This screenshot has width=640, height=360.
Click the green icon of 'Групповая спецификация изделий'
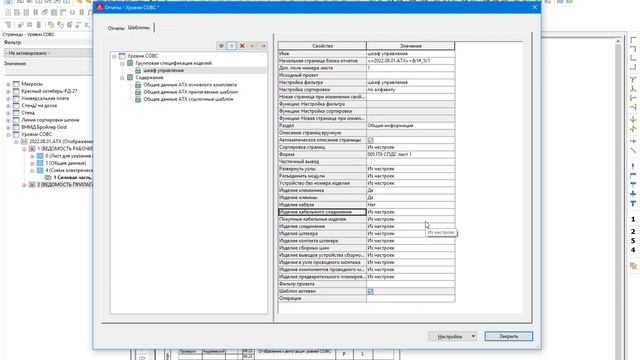130,63
